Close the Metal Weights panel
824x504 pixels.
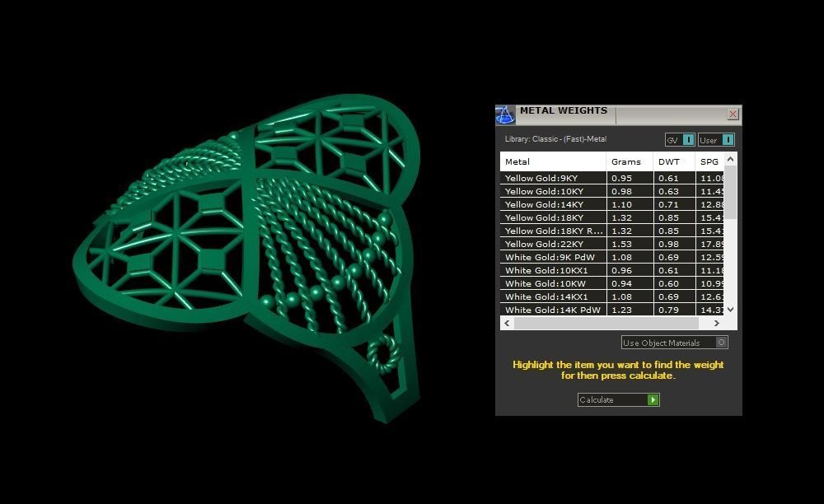[x=733, y=114]
